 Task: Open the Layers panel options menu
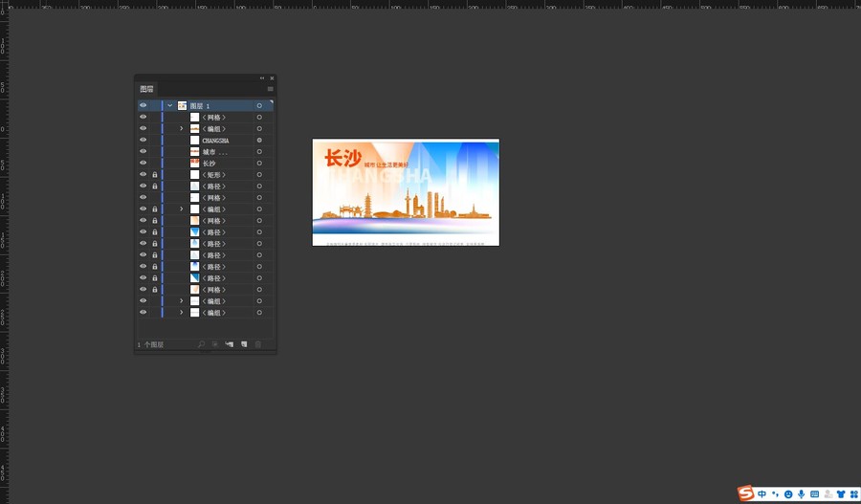(270, 89)
